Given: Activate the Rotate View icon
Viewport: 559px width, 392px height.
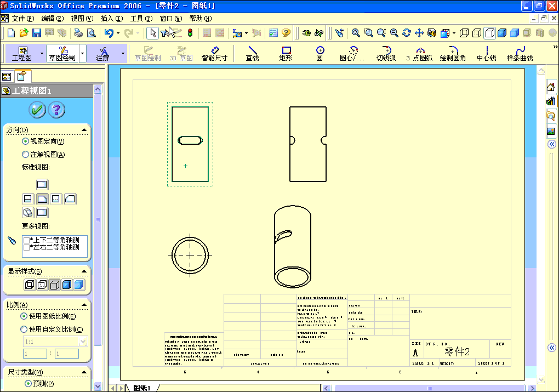Looking at the screenshot, I should (407, 33).
